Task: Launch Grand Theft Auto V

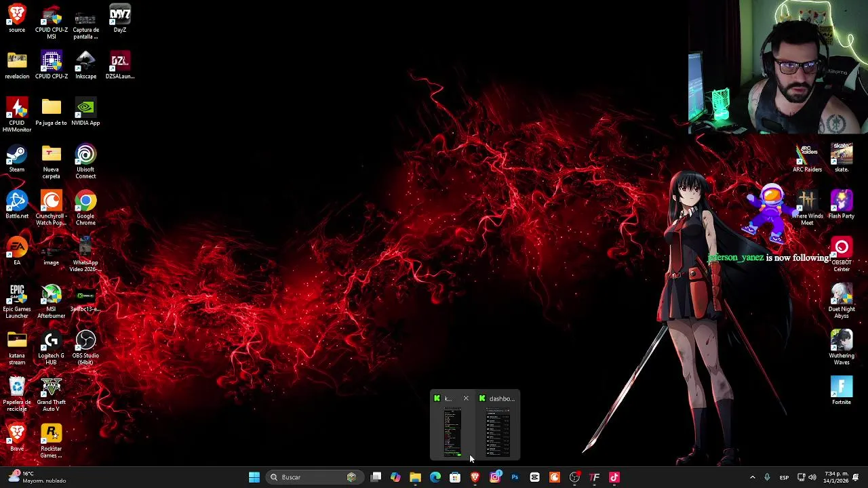Action: pos(52,394)
